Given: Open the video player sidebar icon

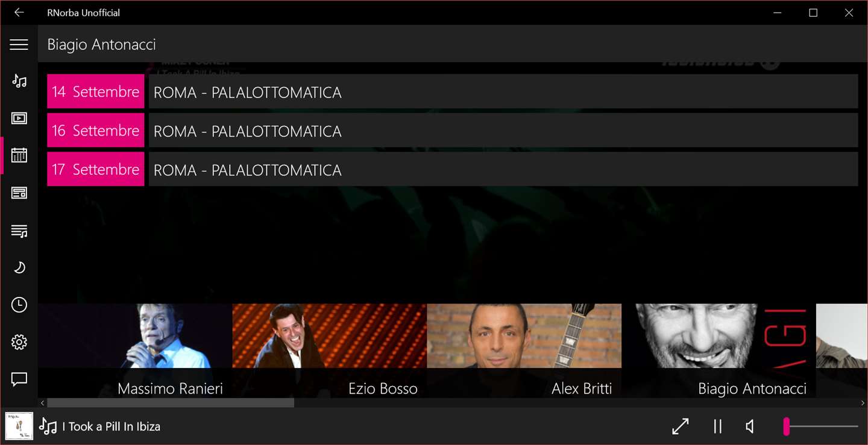Looking at the screenshot, I should (19, 118).
